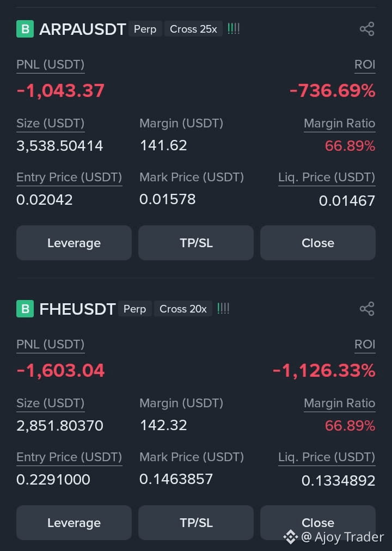The width and height of the screenshot is (392, 551).
Task: Share the FHEUSDT position
Action: [x=367, y=309]
